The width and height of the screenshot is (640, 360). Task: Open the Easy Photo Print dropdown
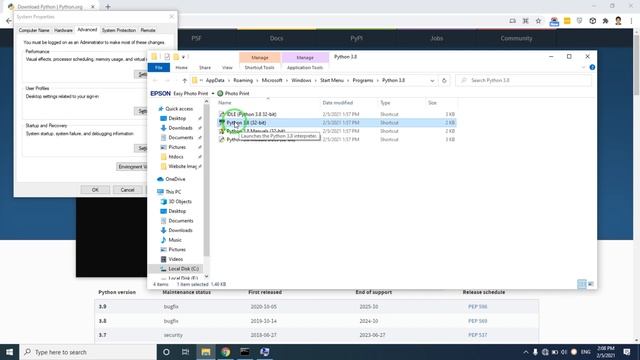213,93
